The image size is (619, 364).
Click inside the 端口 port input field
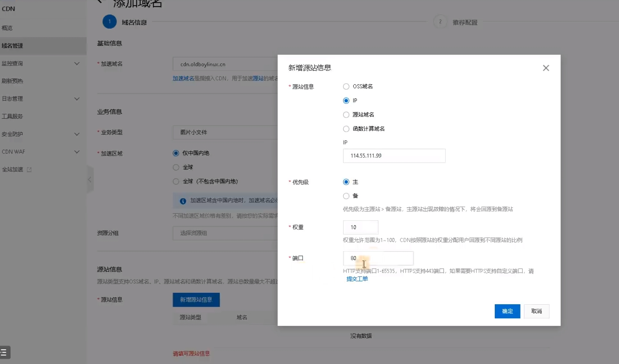coord(378,258)
